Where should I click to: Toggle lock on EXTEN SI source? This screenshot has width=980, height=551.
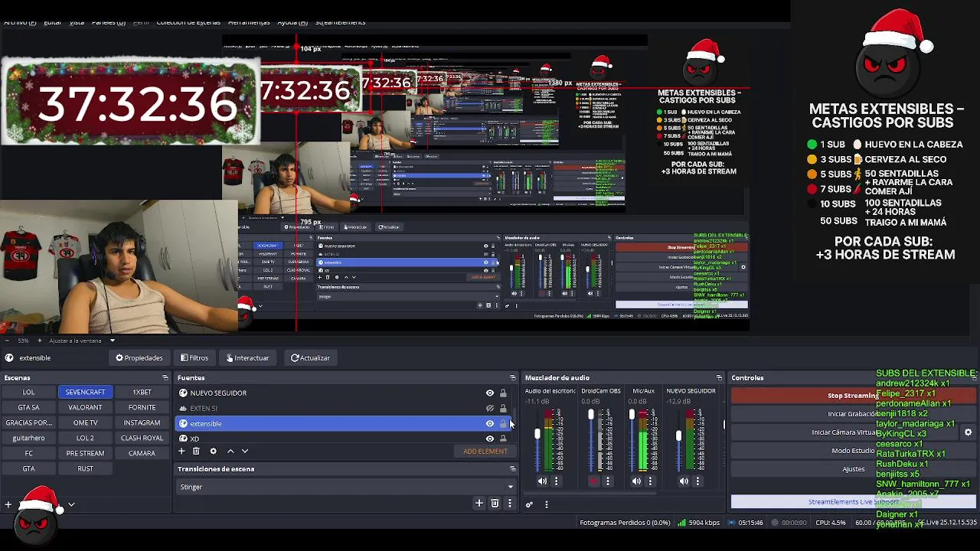503,408
